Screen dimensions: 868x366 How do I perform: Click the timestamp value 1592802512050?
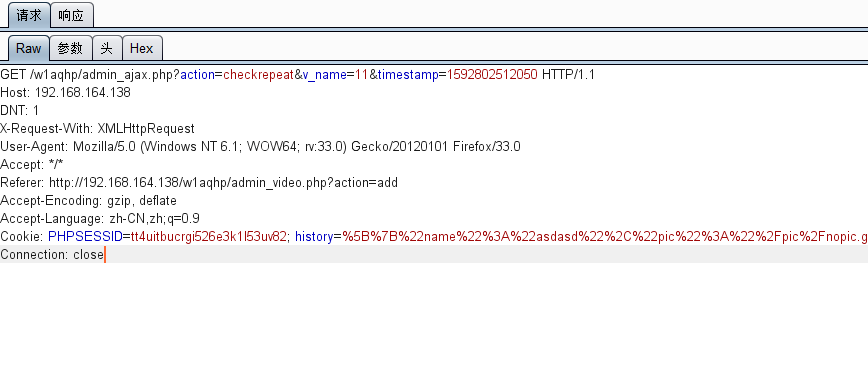[492, 74]
